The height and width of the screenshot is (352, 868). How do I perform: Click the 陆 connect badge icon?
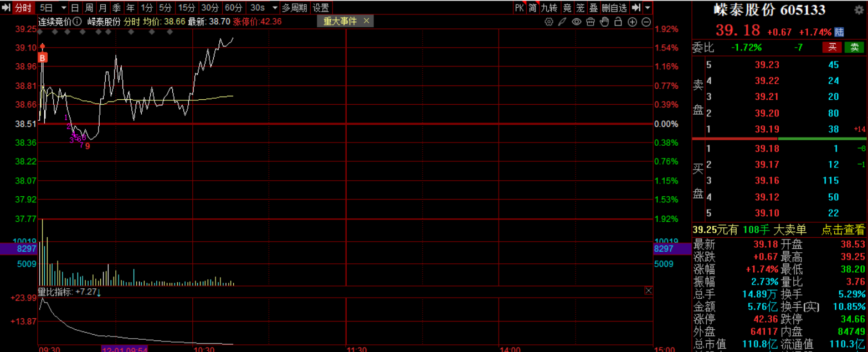click(x=839, y=32)
